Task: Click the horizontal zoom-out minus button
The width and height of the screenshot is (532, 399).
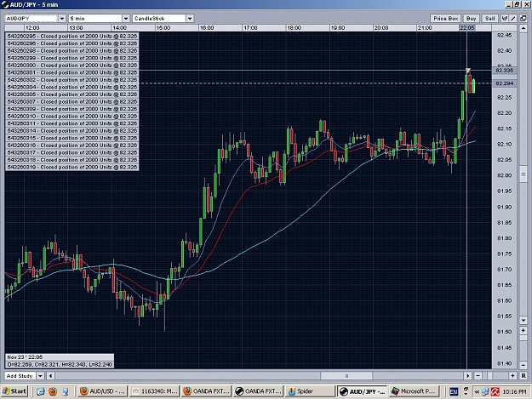Action: [x=478, y=376]
